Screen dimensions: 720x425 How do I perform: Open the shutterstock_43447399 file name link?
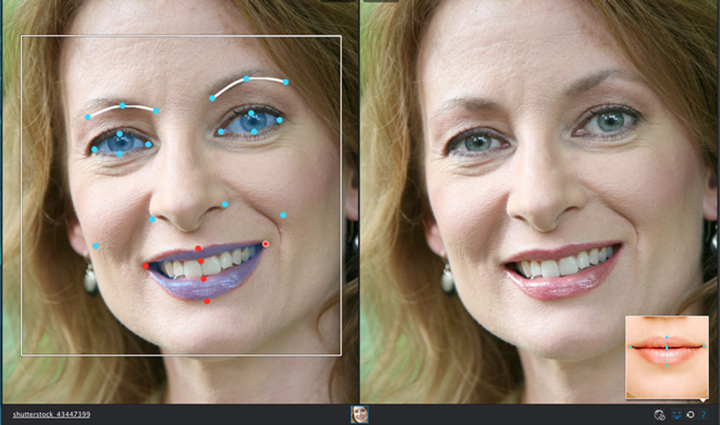[51, 414]
